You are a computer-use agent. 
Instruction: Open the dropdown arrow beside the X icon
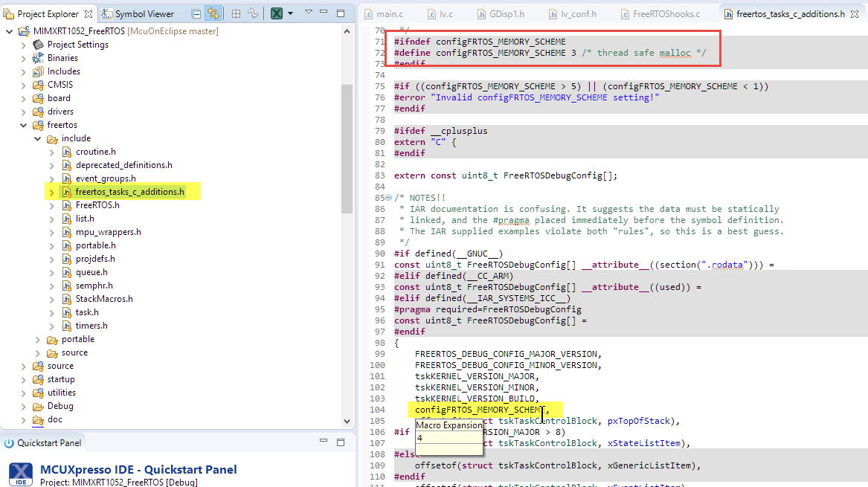[290, 13]
